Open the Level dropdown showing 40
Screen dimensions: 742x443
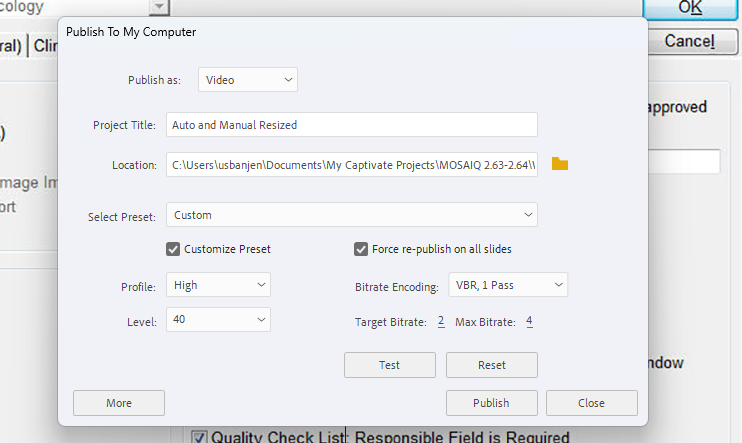click(x=219, y=320)
